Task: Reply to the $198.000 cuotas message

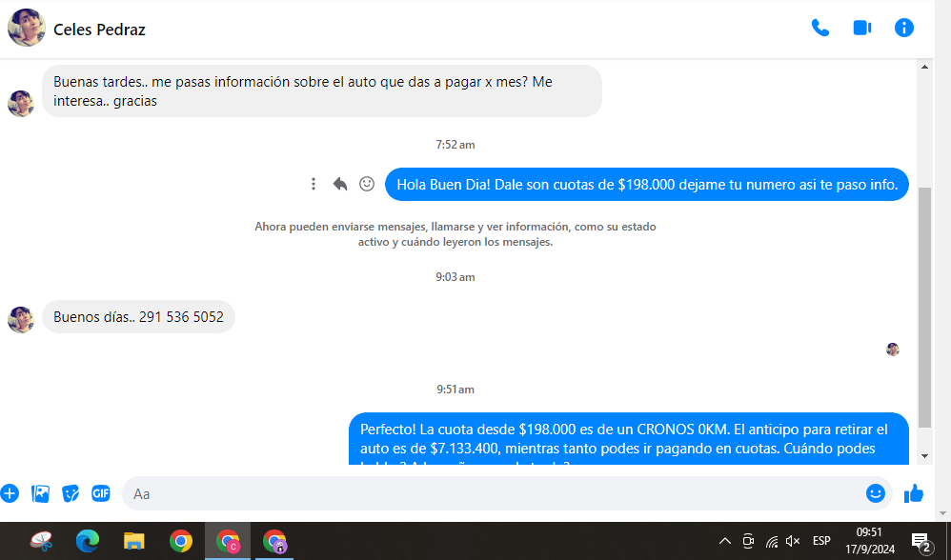Action: click(x=340, y=184)
